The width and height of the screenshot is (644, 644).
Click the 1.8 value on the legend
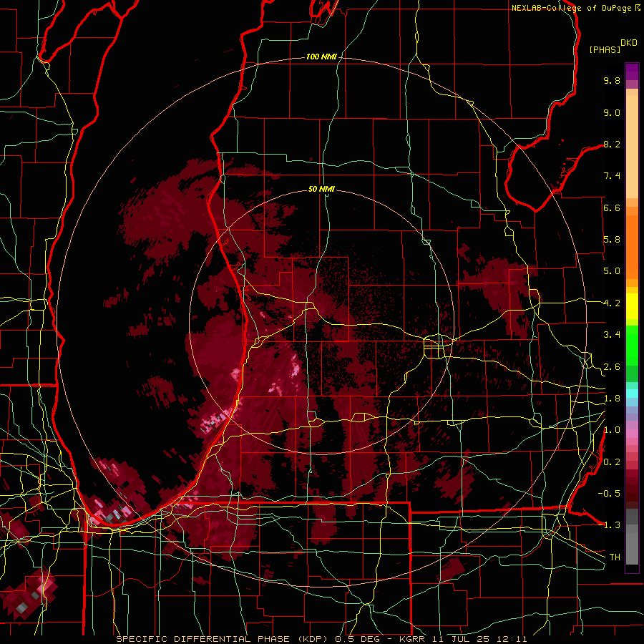[612, 399]
